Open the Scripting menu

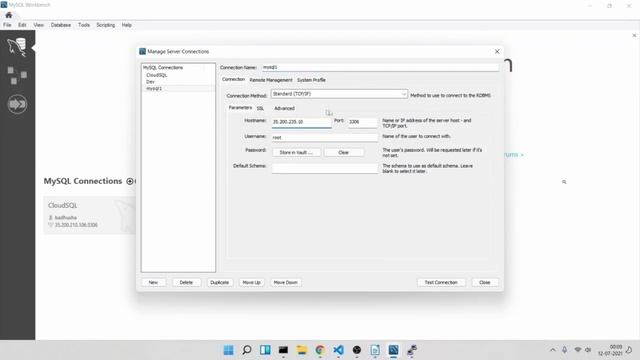pos(106,25)
